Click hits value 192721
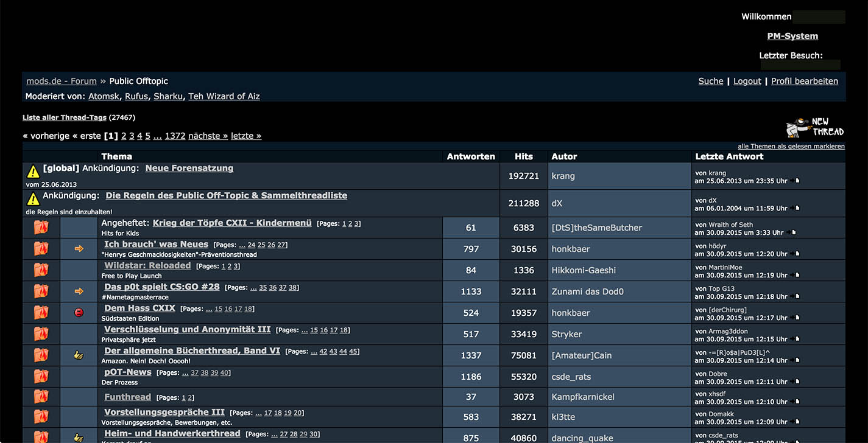 (524, 176)
